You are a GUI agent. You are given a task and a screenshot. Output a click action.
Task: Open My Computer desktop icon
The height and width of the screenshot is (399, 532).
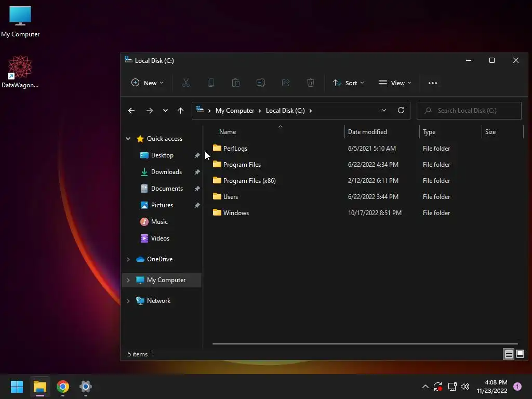click(x=20, y=22)
